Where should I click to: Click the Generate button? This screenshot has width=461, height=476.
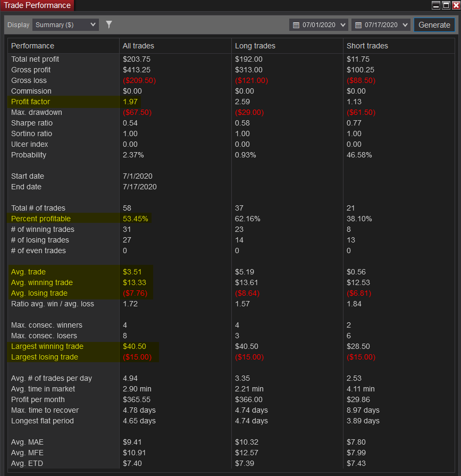coord(434,25)
